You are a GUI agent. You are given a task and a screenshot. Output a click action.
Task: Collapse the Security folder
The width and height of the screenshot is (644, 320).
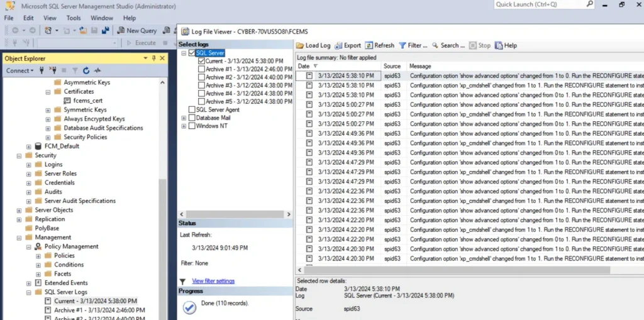point(19,155)
